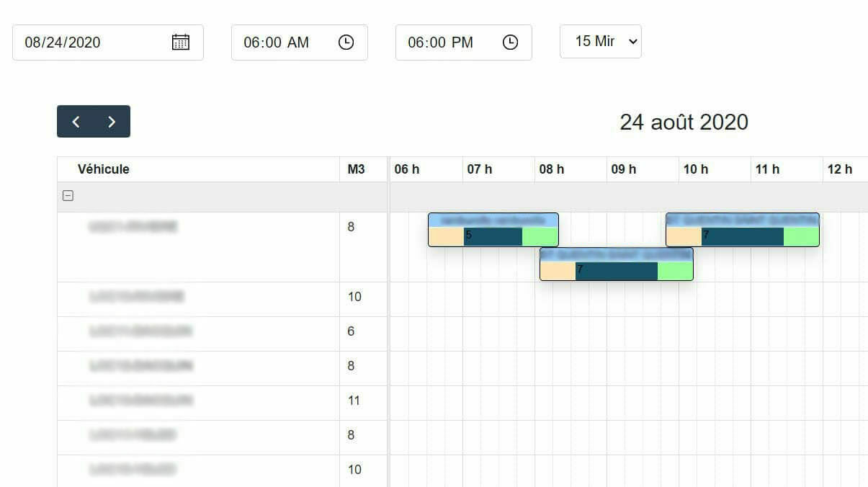Click the beige segment of the middle task

tap(557, 271)
